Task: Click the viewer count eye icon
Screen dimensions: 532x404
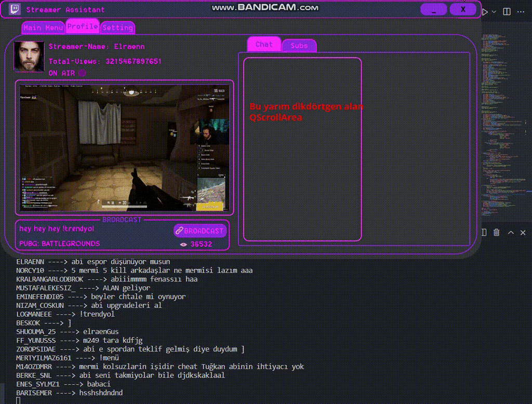Action: tap(183, 244)
